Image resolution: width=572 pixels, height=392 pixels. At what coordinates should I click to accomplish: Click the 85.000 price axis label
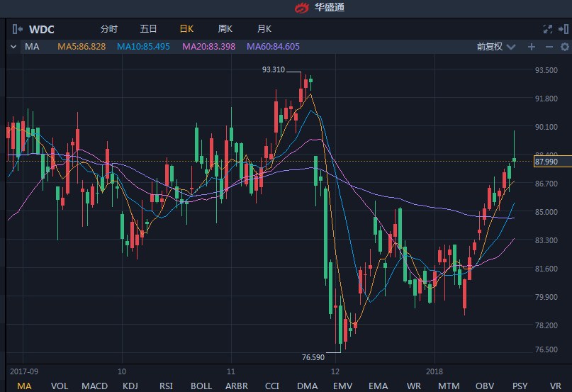546,212
